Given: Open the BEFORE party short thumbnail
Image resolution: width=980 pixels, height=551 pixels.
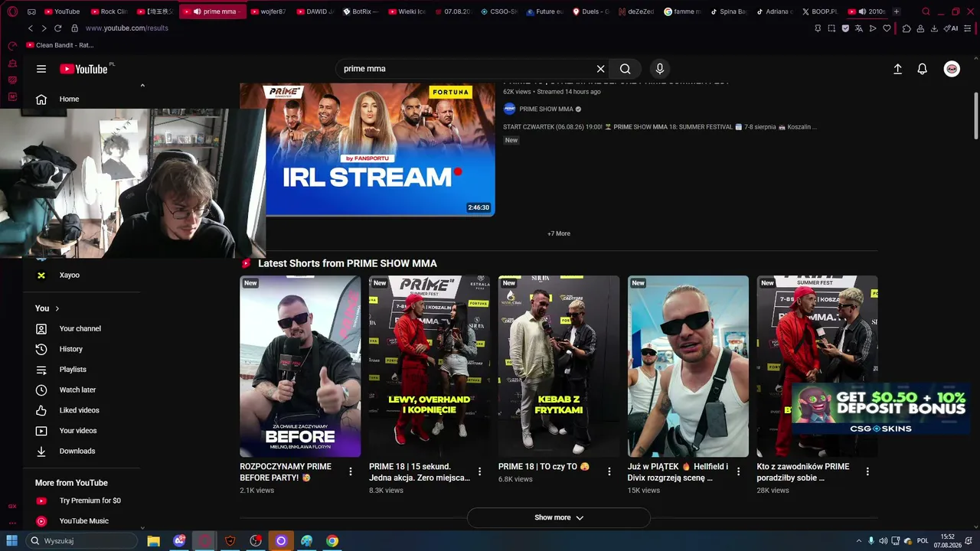Looking at the screenshot, I should pos(300,367).
